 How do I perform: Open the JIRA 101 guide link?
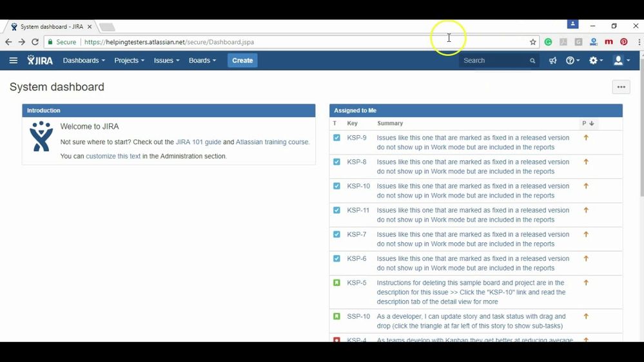coord(199,142)
